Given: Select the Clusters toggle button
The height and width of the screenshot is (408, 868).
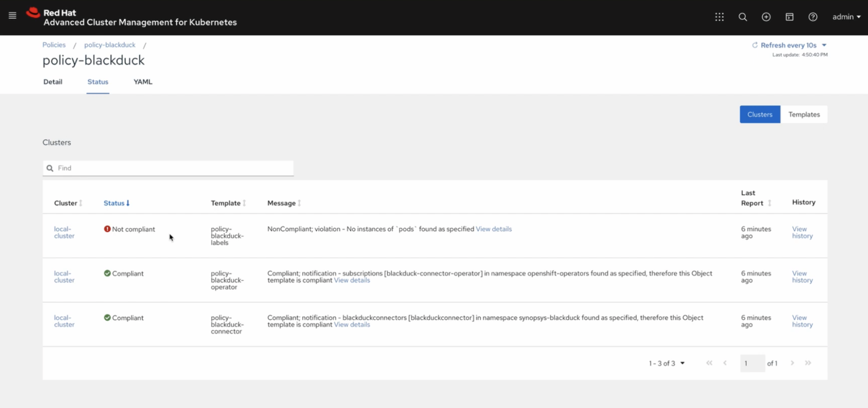Looking at the screenshot, I should (x=759, y=114).
